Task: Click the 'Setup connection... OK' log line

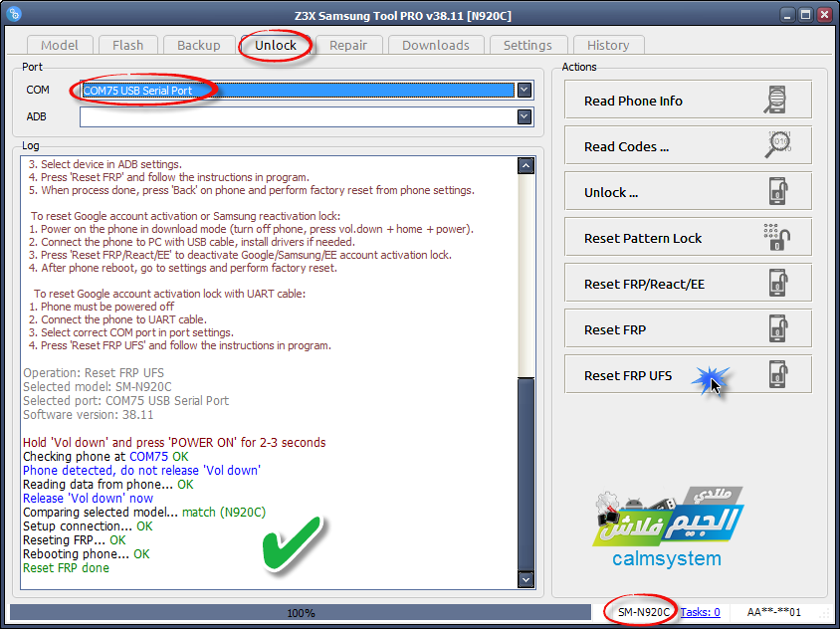Action: coord(88,526)
